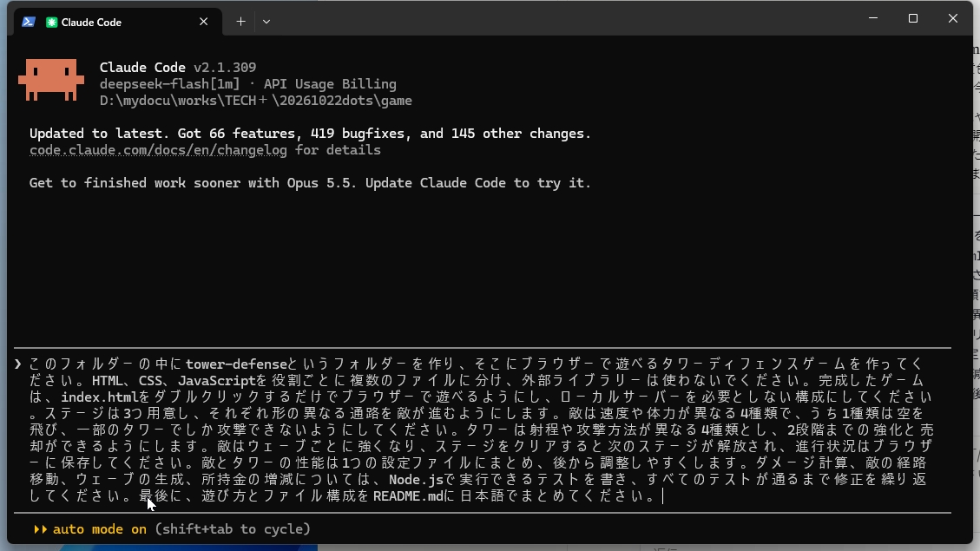Click 'README.md' in the prompt text
The width and height of the screenshot is (980, 551).
point(408,496)
